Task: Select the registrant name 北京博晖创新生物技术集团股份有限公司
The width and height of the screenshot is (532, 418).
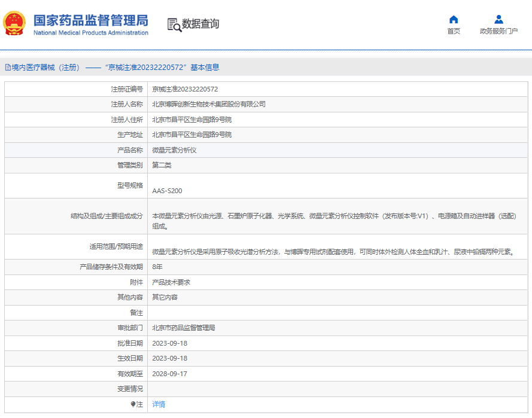Action: 209,104
